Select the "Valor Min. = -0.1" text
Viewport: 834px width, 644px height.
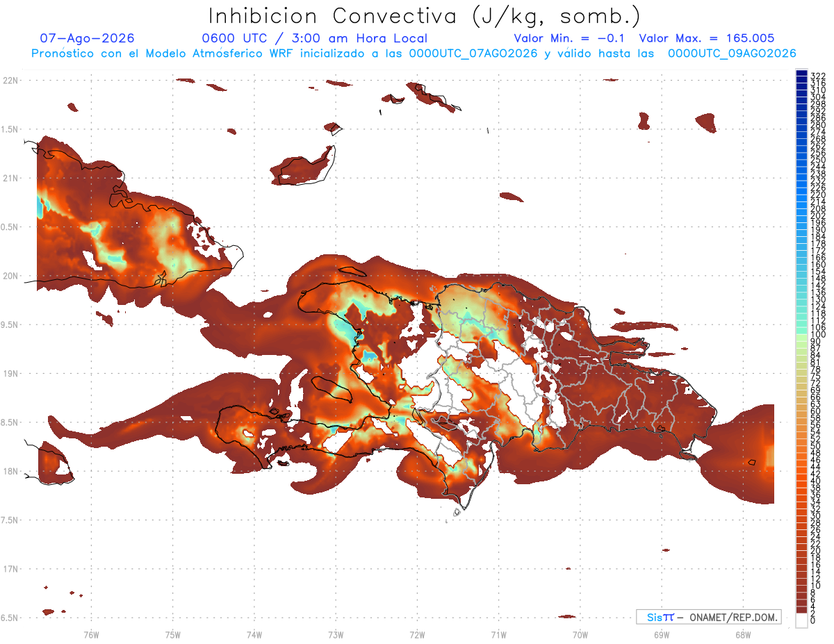[570, 39]
